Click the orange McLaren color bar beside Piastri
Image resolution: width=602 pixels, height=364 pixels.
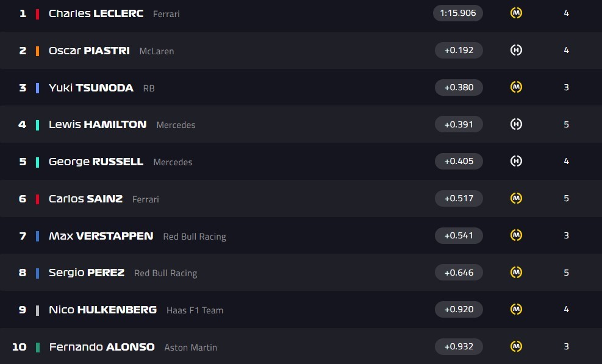[38, 51]
